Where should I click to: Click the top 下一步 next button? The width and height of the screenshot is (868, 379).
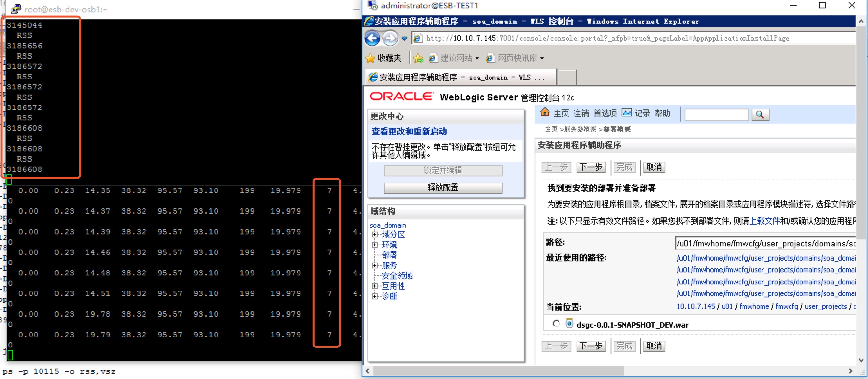[591, 167]
